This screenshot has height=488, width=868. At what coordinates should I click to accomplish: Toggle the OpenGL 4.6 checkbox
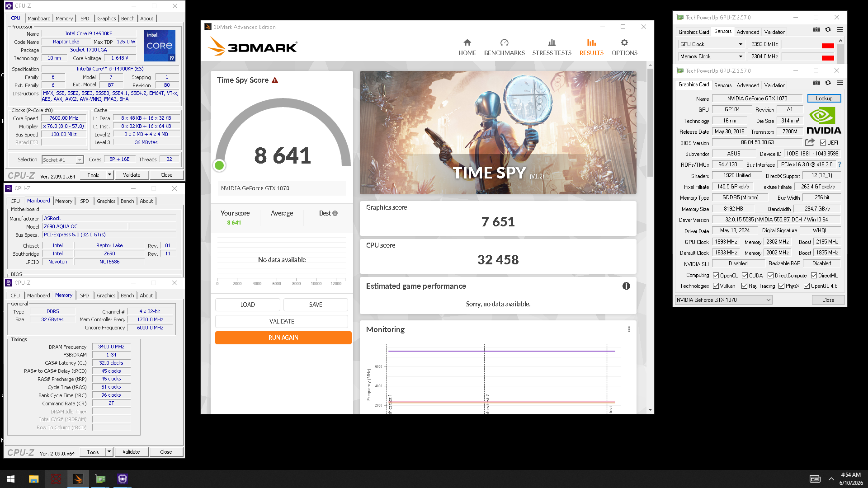click(807, 286)
